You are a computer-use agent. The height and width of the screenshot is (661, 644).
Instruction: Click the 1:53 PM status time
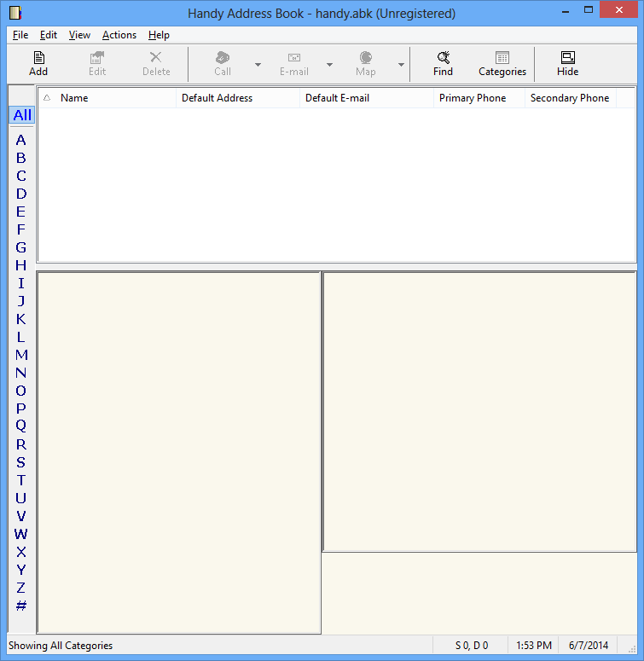534,646
